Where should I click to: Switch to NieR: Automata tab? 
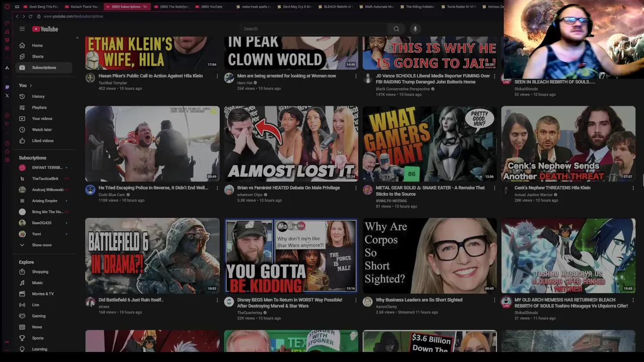tap(378, 7)
